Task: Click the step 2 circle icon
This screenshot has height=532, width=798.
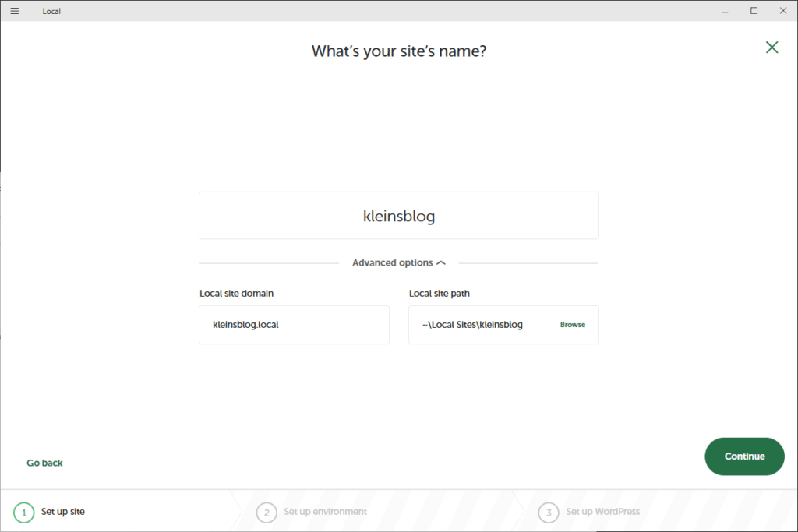Action: click(x=267, y=512)
